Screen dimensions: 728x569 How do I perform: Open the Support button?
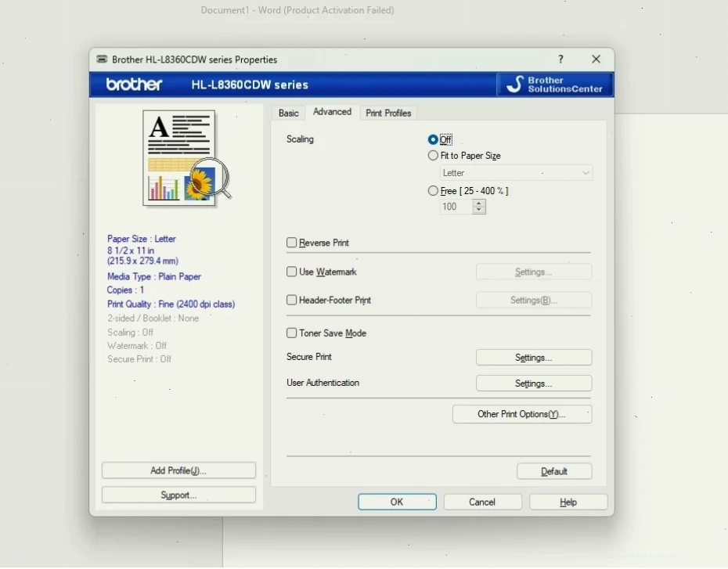pyautogui.click(x=178, y=495)
